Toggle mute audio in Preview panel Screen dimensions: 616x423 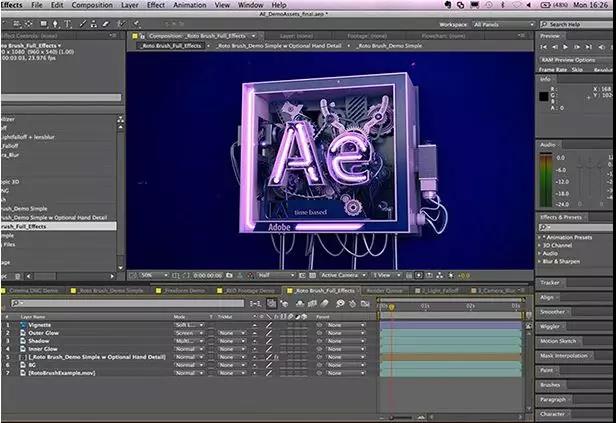point(601,47)
